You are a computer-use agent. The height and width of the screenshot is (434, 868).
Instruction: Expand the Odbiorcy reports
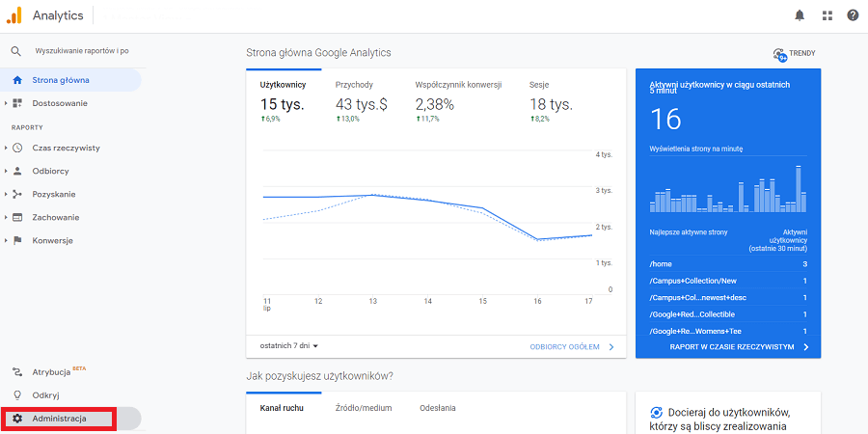click(6, 171)
